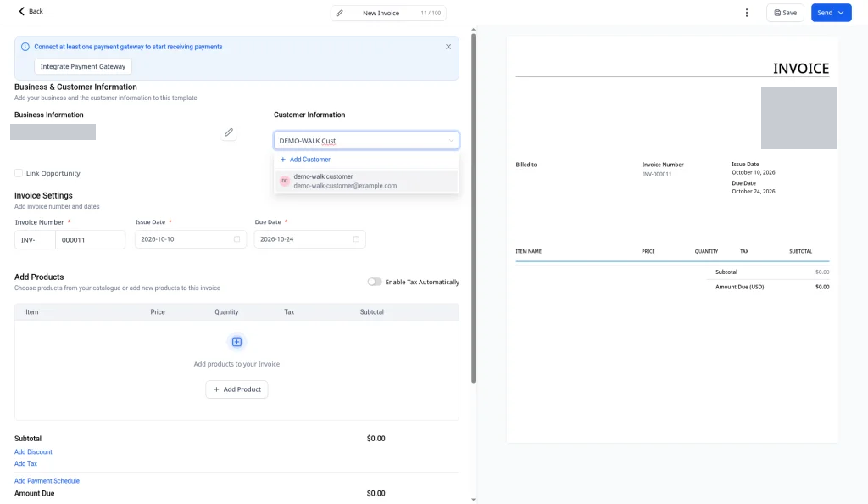Go back using the Back arrow
This screenshot has height=504, width=868.
pyautogui.click(x=31, y=11)
